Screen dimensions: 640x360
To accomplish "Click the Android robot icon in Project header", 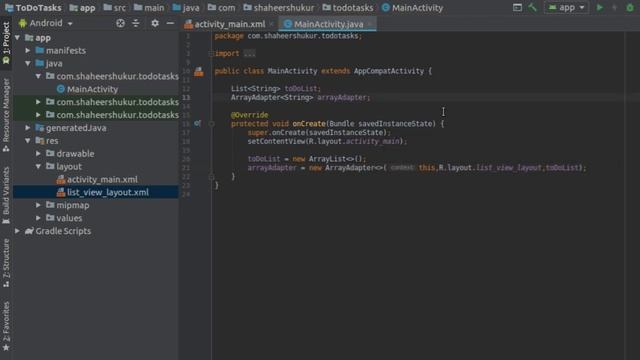I will [x=23, y=23].
